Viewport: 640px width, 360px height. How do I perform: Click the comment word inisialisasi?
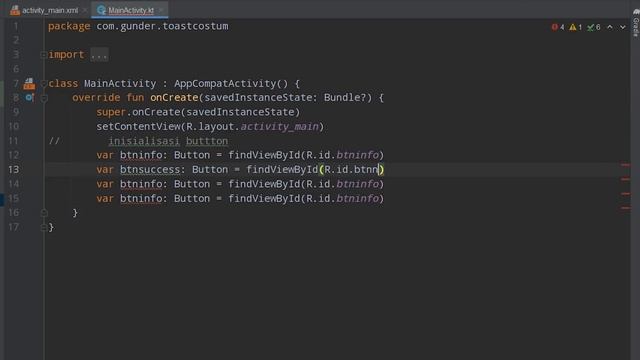(144, 141)
